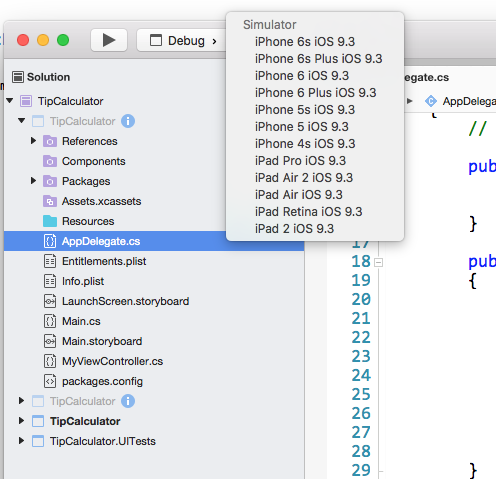Toggle code fold marker at line 18
Screen dimensions: 496x479
(x=378, y=263)
